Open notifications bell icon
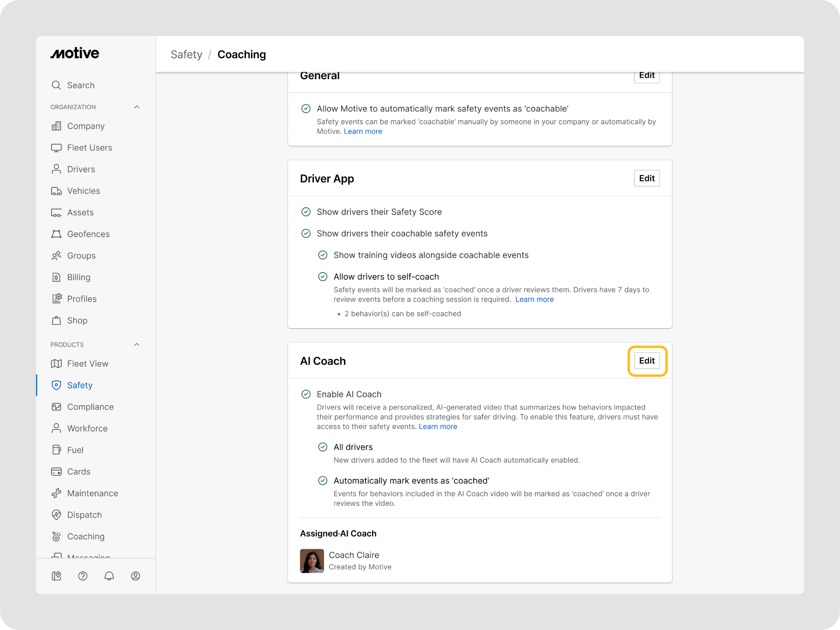The width and height of the screenshot is (840, 630). coord(109,576)
